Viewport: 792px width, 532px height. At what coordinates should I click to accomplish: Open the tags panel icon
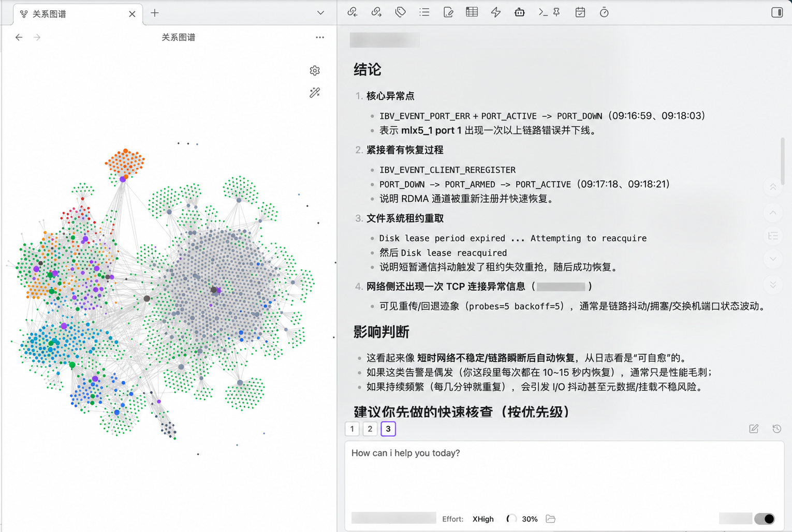point(400,12)
